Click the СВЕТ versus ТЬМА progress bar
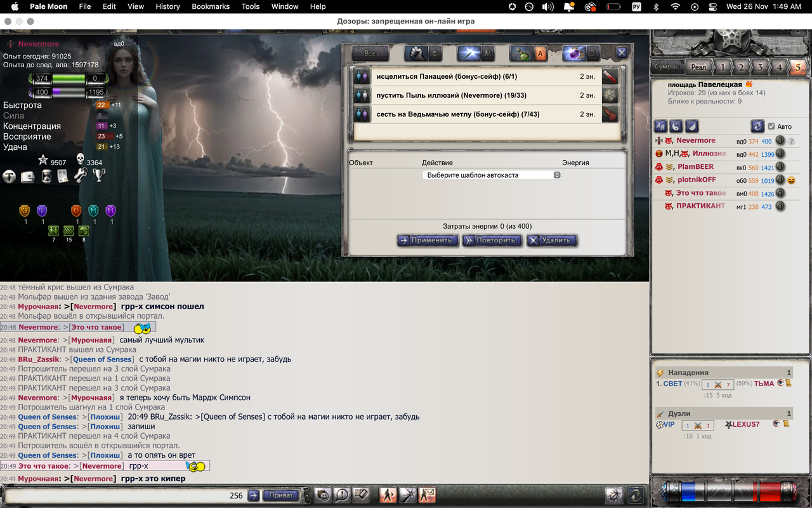The width and height of the screenshot is (812, 508). pos(717,384)
